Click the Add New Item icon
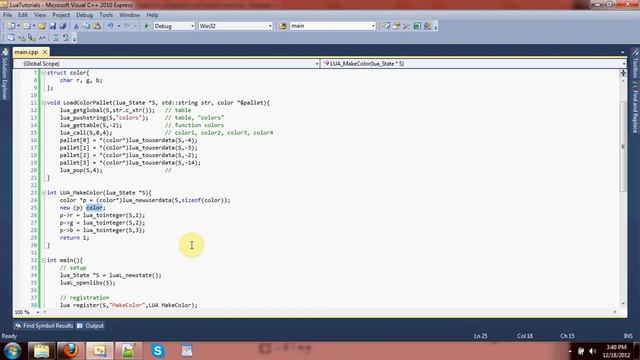Viewport: 640px width, 360px height. [27, 26]
